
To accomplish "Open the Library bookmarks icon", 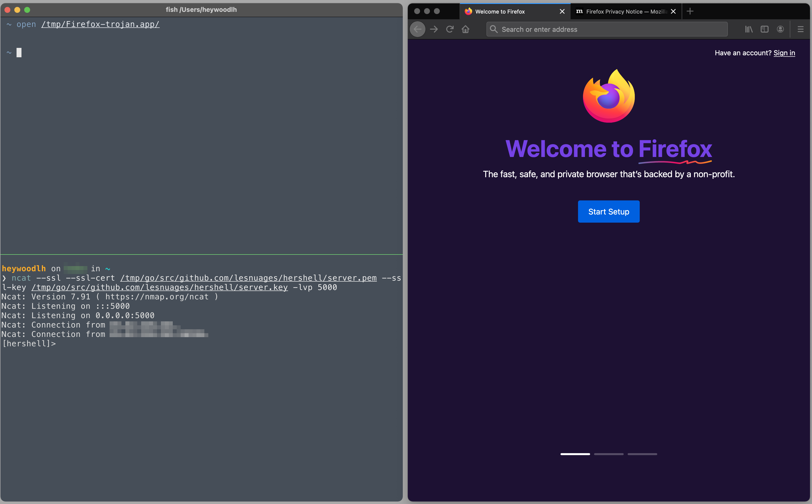I will pyautogui.click(x=749, y=29).
